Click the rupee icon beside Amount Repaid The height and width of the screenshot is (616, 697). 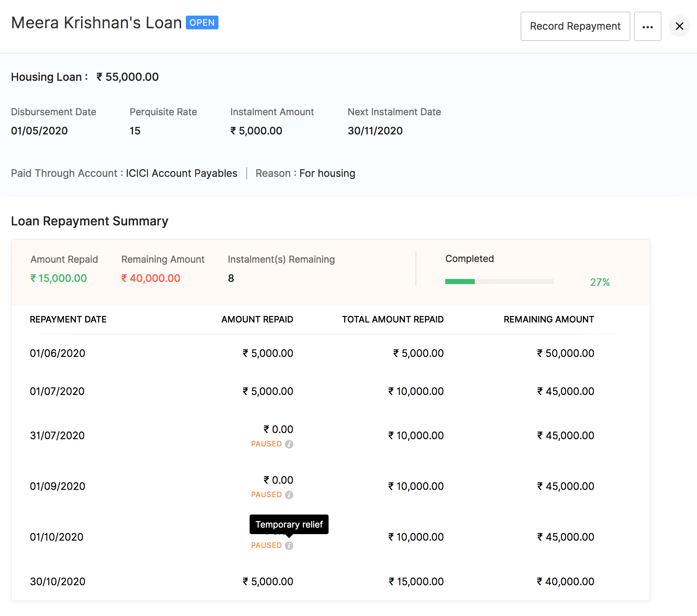point(33,278)
